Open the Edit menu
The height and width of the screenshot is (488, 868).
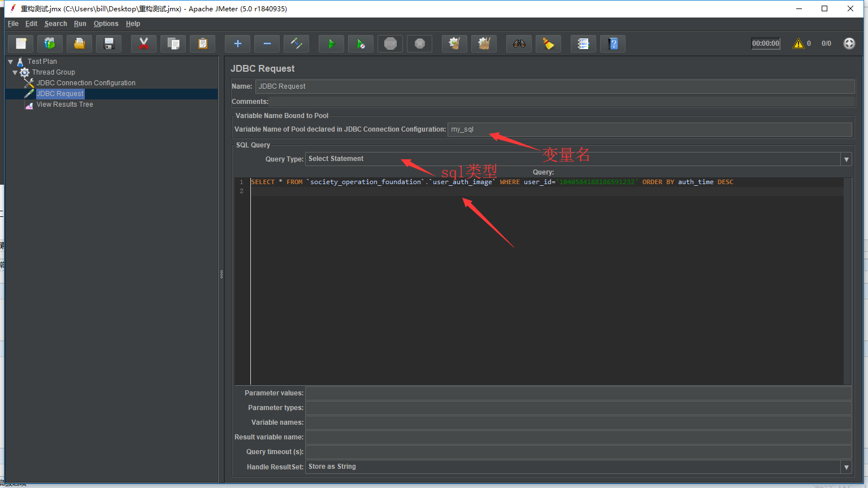tap(31, 24)
